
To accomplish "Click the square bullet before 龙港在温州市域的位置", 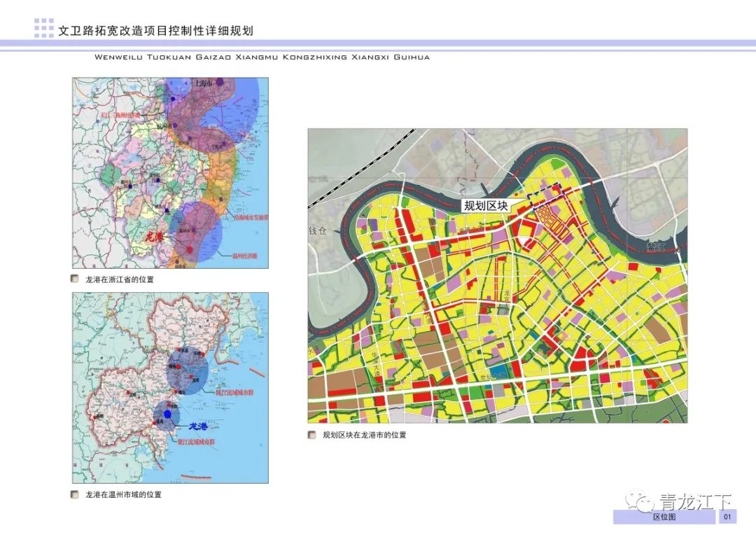I will click(x=75, y=494).
